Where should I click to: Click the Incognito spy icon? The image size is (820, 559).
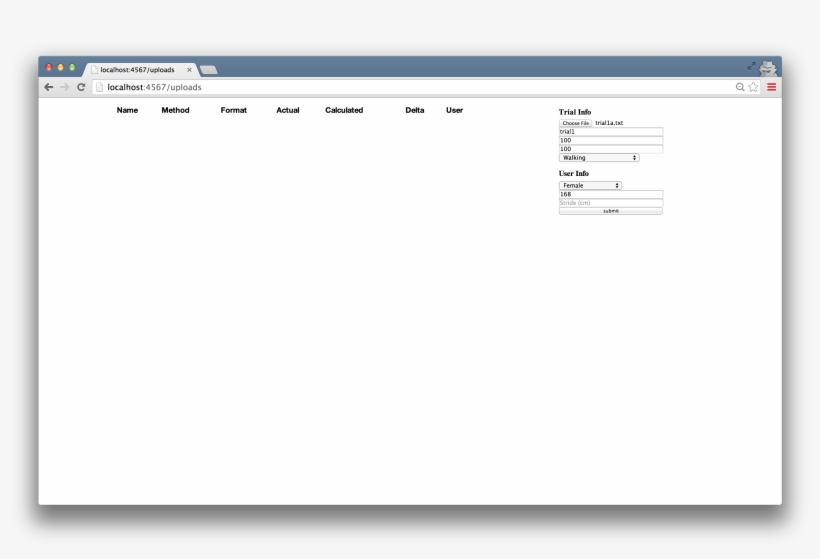click(x=768, y=67)
